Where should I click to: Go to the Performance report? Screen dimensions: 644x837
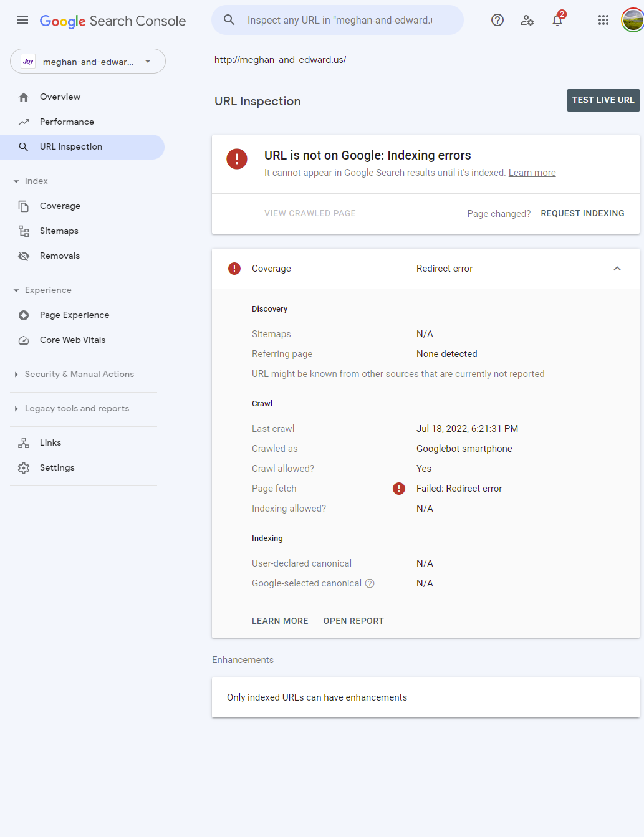(67, 122)
